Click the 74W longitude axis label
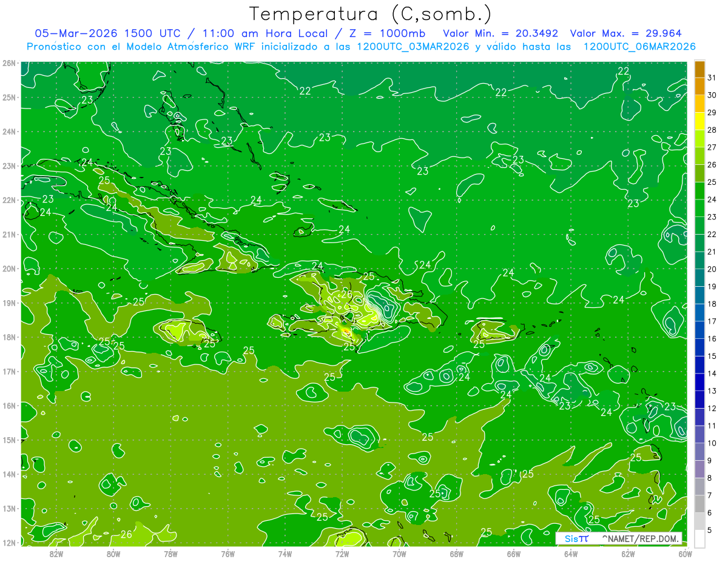The image size is (728, 562). pos(285,554)
